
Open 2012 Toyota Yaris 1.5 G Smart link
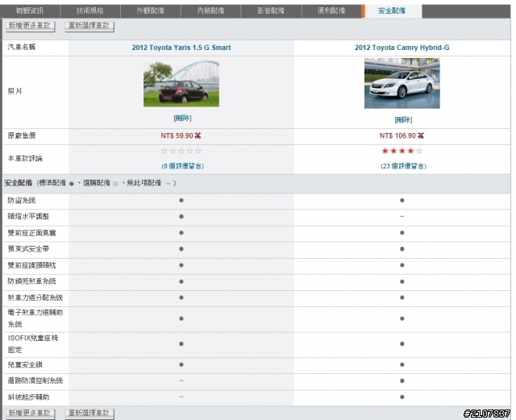[x=181, y=48]
